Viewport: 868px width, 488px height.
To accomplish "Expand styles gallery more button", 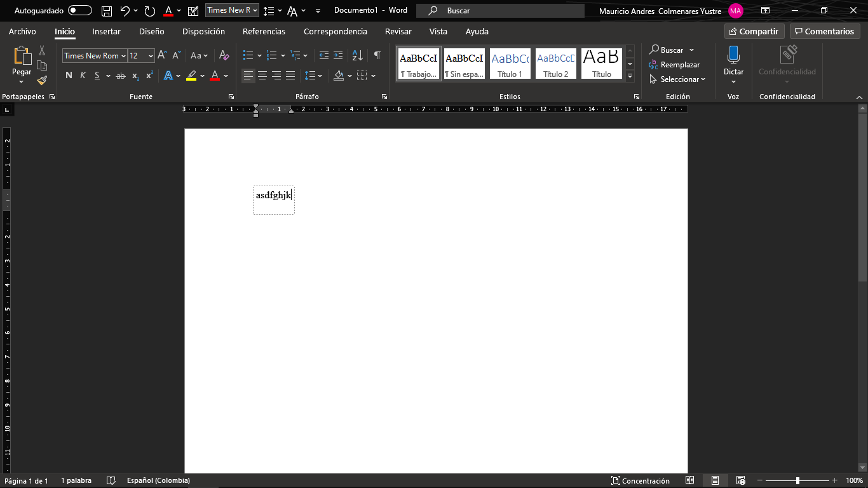I will pos(630,76).
